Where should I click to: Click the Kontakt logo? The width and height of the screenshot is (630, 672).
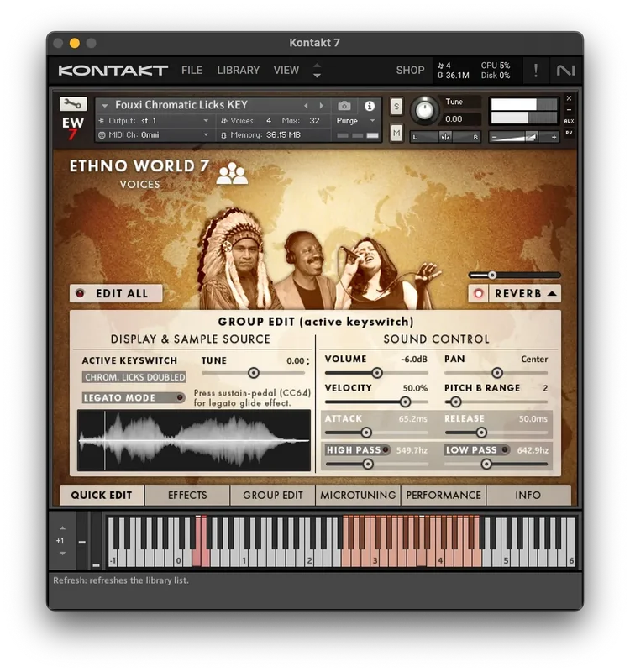(x=113, y=71)
